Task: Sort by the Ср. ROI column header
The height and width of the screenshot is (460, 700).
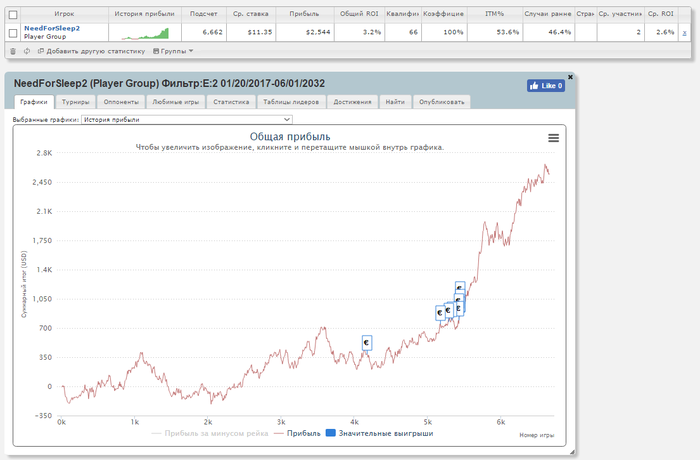Action: (661, 14)
